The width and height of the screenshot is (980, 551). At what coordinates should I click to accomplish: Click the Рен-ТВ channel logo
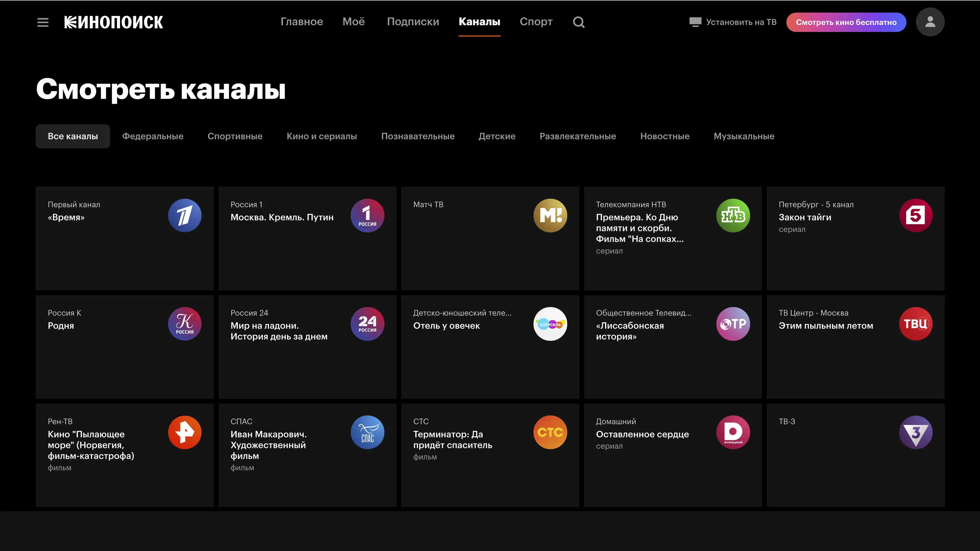[x=185, y=432]
